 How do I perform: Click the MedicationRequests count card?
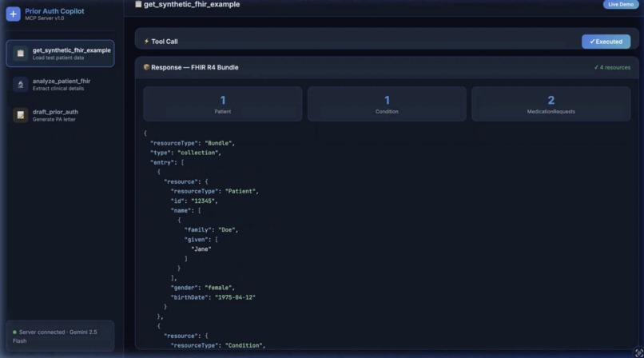[x=551, y=104]
